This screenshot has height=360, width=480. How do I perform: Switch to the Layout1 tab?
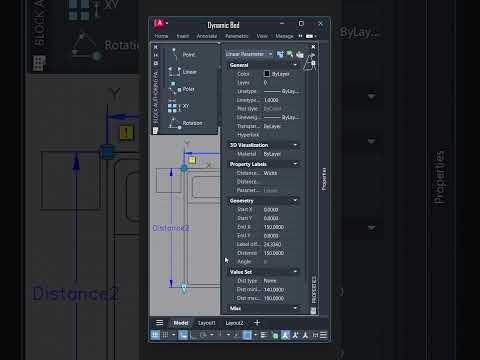(x=207, y=323)
